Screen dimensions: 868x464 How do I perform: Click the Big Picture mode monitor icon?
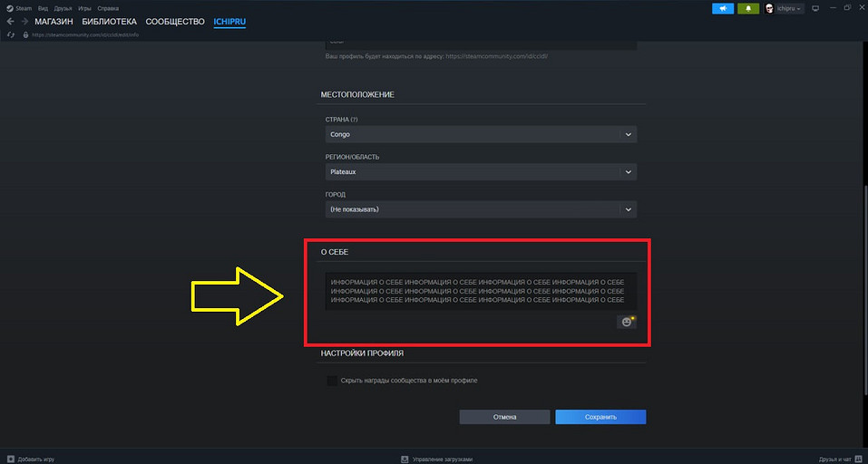click(x=814, y=8)
